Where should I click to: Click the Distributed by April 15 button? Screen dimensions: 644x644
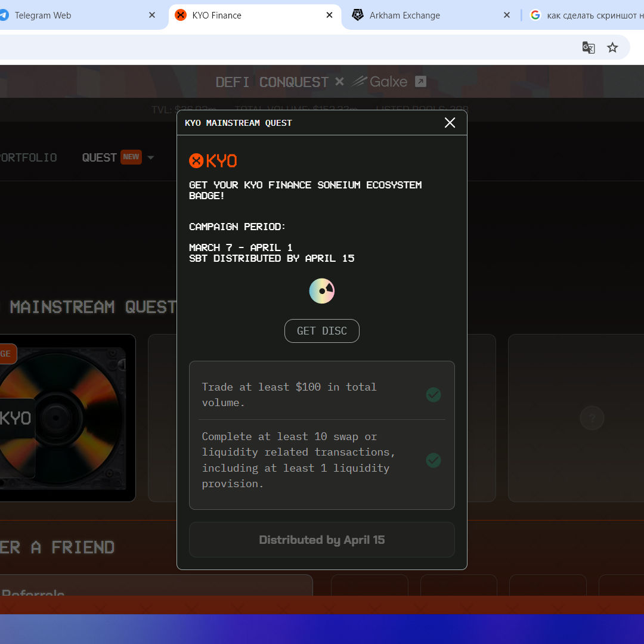pos(321,540)
